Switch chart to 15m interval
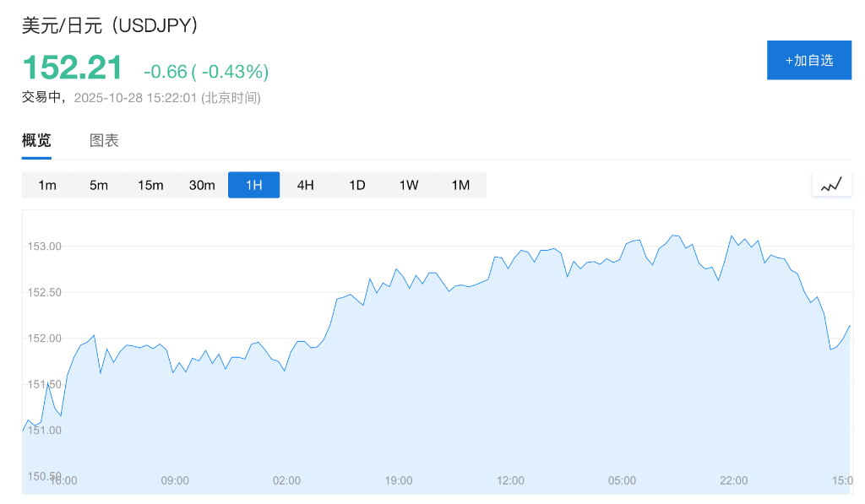Image resolution: width=865 pixels, height=504 pixels. (x=150, y=185)
